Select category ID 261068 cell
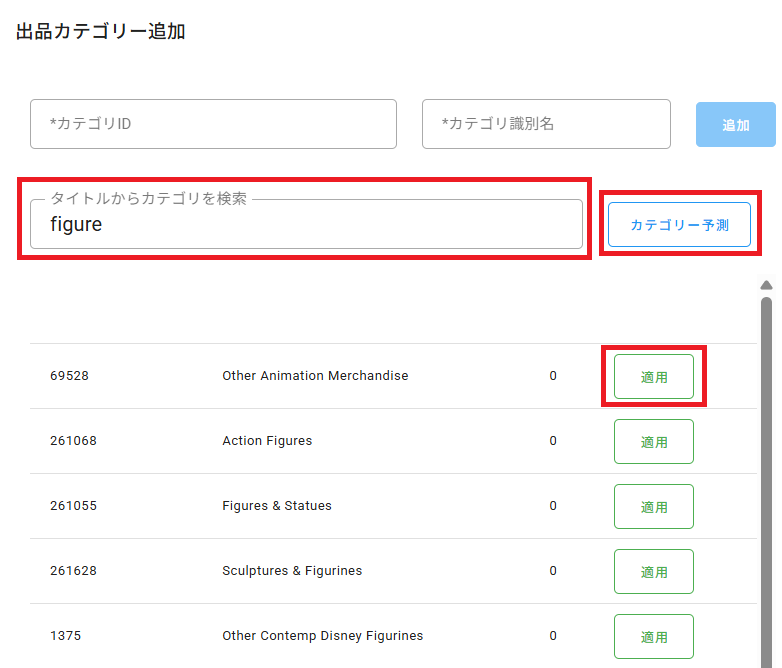The image size is (782, 668). click(73, 441)
